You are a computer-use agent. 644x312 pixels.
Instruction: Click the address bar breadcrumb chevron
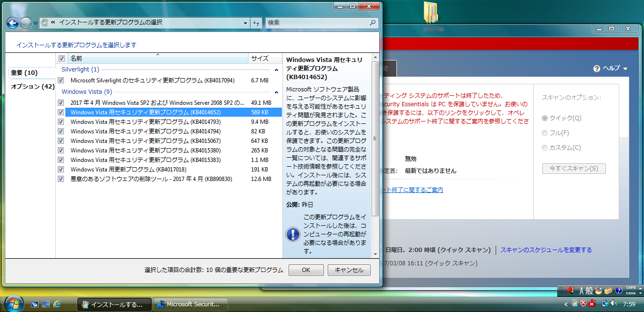point(53,22)
